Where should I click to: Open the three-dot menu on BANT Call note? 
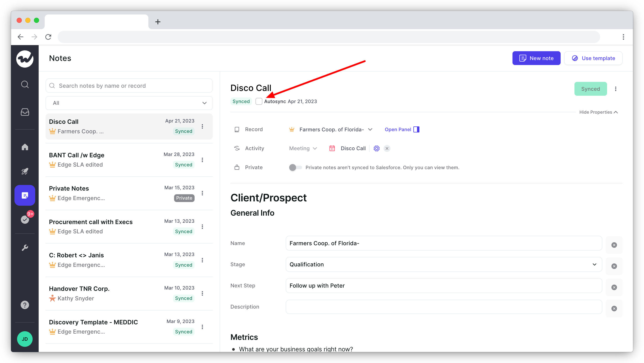pyautogui.click(x=203, y=160)
